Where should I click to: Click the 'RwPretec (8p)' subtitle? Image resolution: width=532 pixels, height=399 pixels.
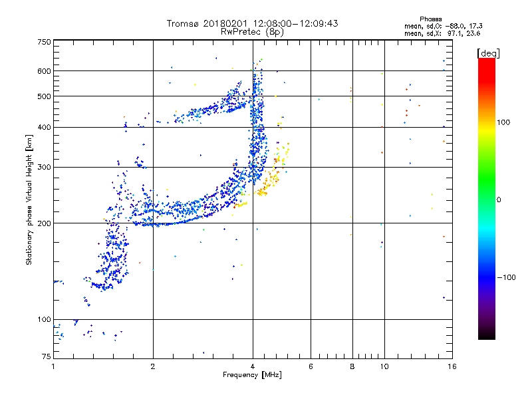click(252, 32)
